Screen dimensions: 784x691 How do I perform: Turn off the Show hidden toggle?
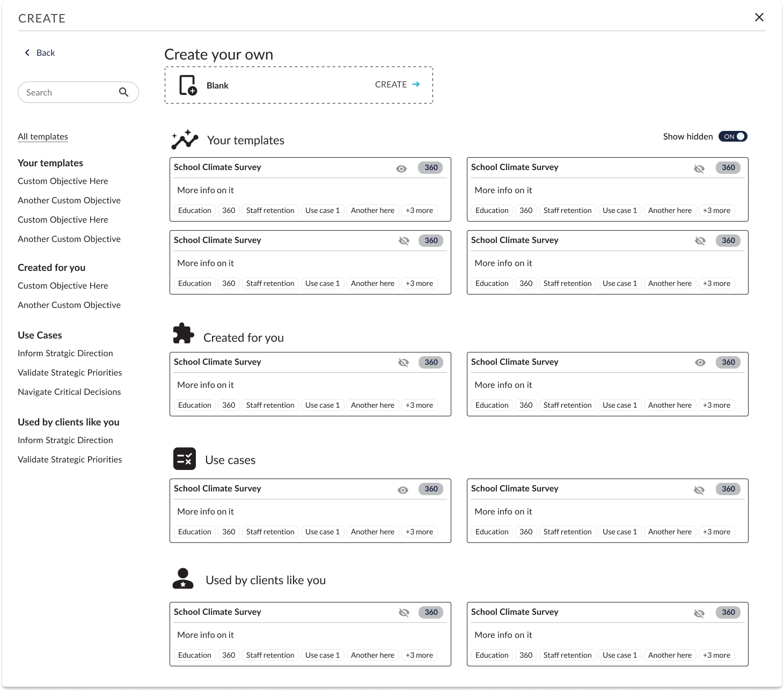coord(732,136)
